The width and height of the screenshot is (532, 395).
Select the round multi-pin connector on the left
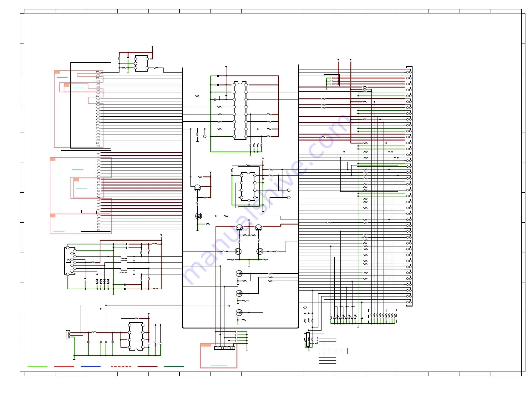tap(70, 261)
